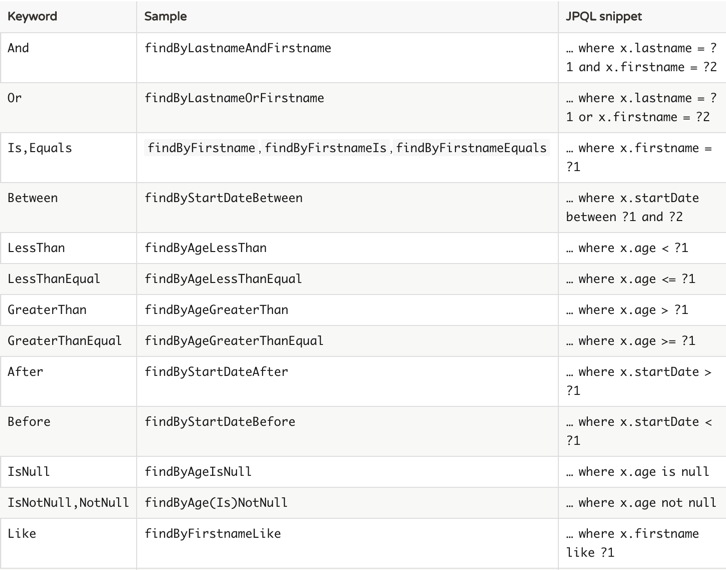Click the findByStartDateBetween sample
The height and width of the screenshot is (570, 726).
tap(223, 198)
